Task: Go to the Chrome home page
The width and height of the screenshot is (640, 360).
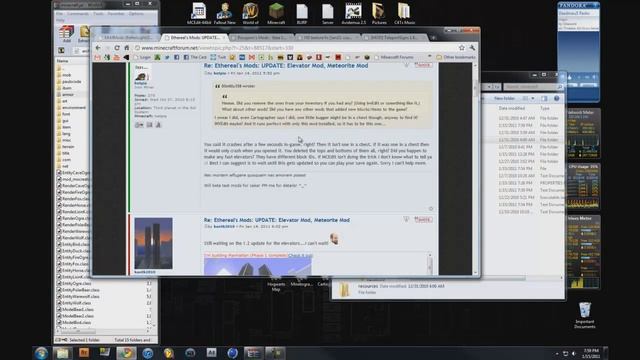Action: [127, 48]
